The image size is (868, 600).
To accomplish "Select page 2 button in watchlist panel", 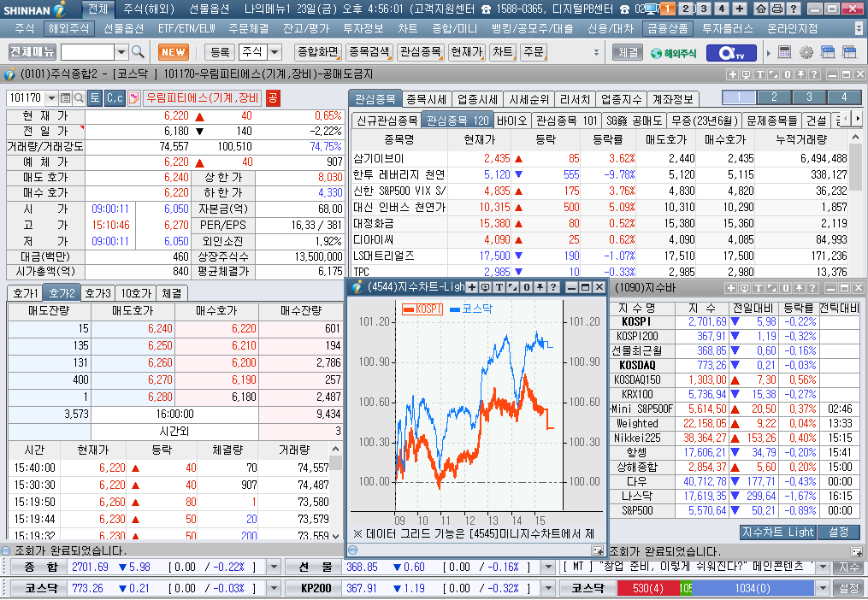I will coord(774,97).
